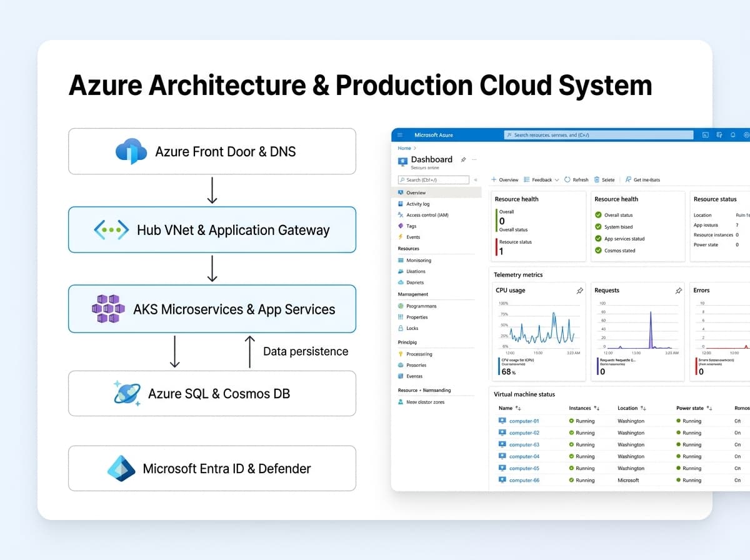The height and width of the screenshot is (560, 750).
Task: Collapse the sidebar with the double chevron
Action: pyautogui.click(x=476, y=179)
